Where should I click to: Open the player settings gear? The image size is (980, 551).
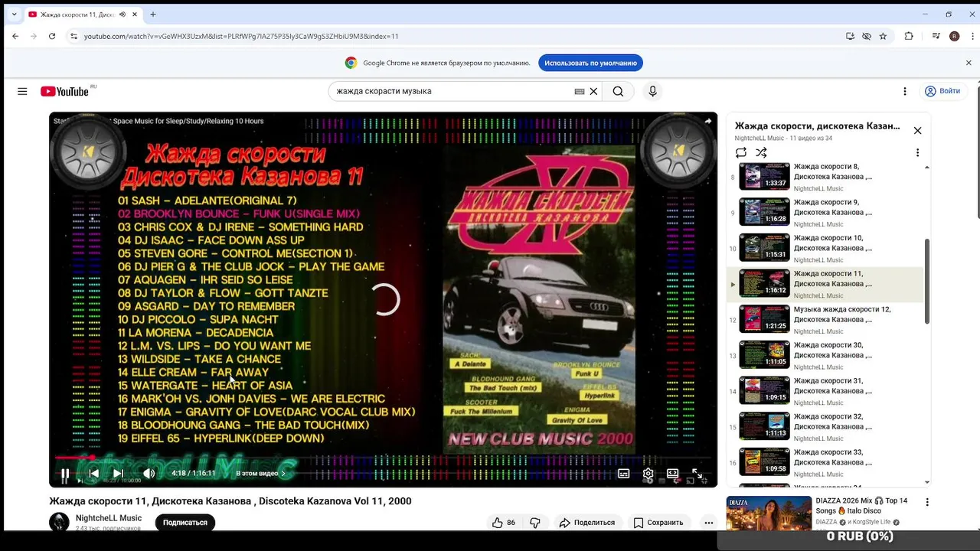(648, 474)
